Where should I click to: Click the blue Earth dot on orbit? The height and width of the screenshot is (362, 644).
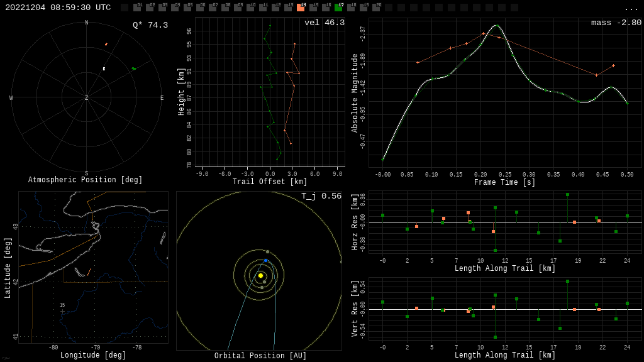265,260
